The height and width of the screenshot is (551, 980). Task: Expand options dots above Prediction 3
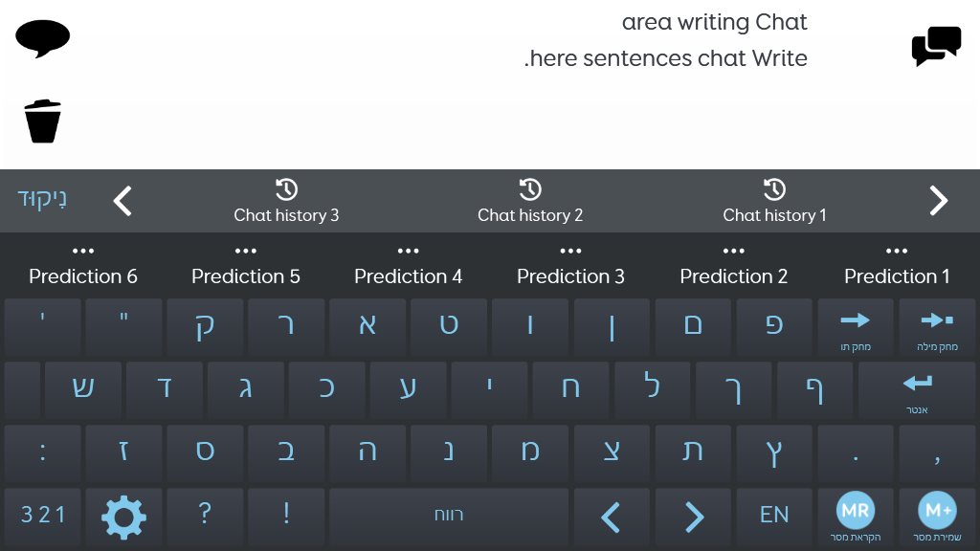pos(570,252)
